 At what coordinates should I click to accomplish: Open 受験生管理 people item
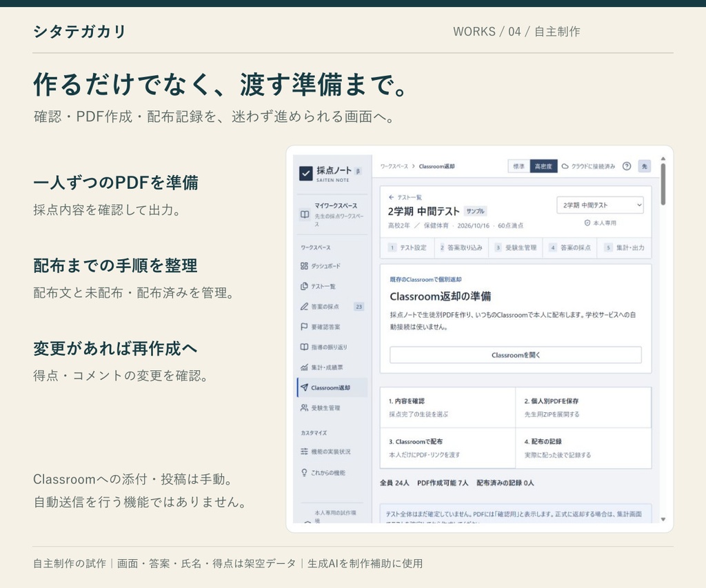click(332, 408)
